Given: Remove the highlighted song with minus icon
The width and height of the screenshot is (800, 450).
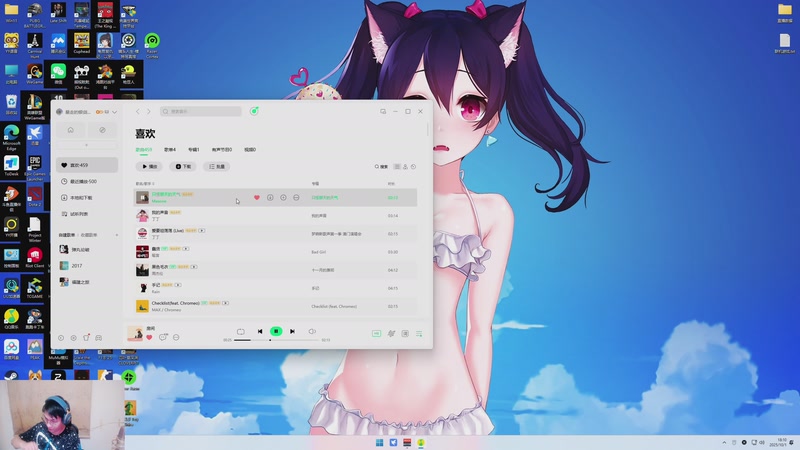Looking at the screenshot, I should 296,197.
